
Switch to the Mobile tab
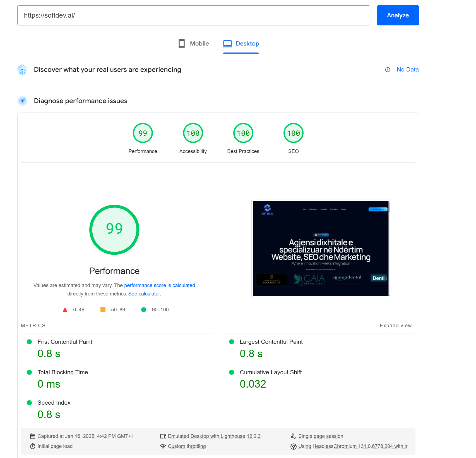pos(194,44)
